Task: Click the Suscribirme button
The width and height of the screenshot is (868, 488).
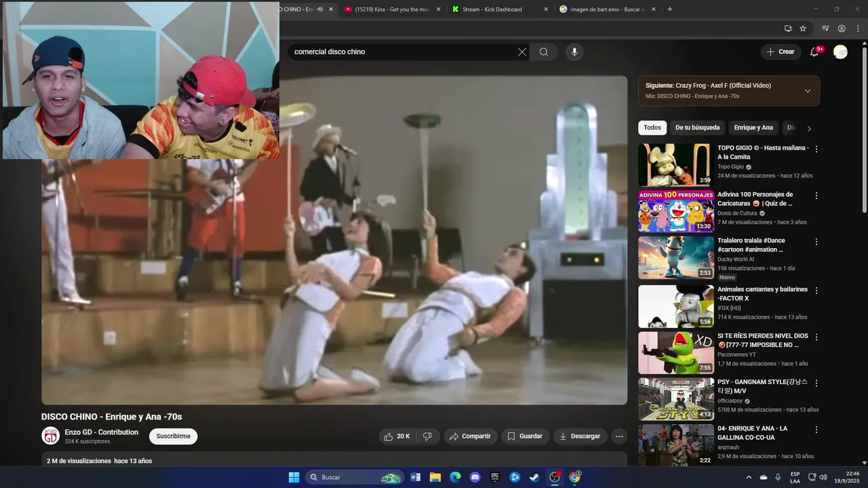Action: (x=174, y=436)
